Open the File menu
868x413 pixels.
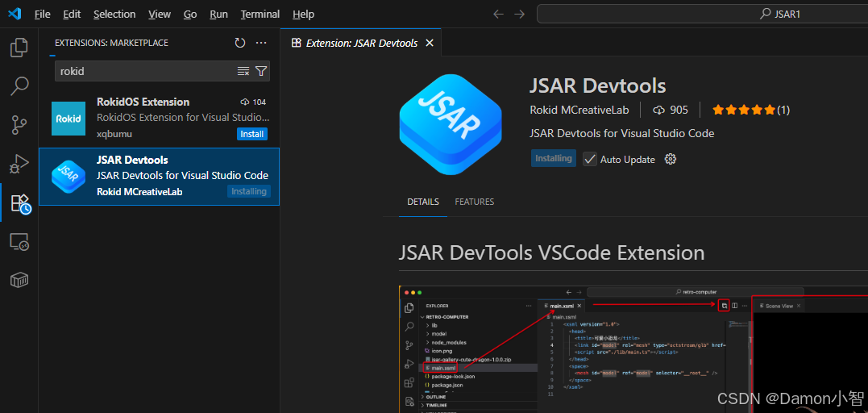(42, 15)
